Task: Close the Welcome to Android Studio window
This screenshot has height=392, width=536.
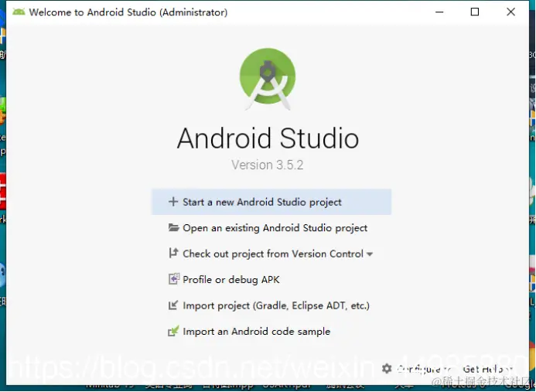Action: 510,12
